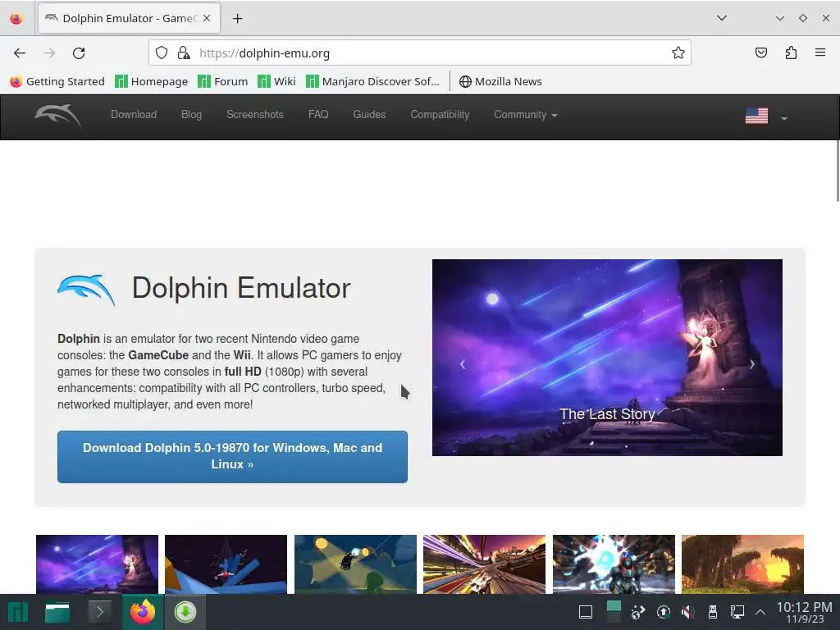Open the racing game thumbnail
Image resolution: width=840 pixels, height=630 pixels.
click(484, 564)
